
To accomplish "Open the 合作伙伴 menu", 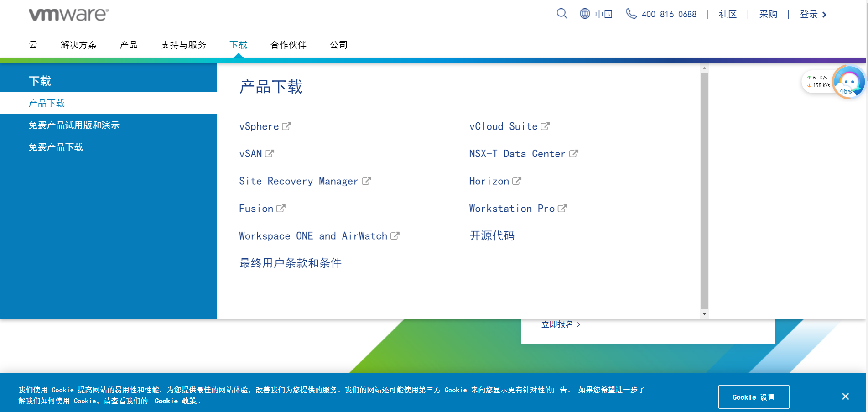I will tap(288, 45).
